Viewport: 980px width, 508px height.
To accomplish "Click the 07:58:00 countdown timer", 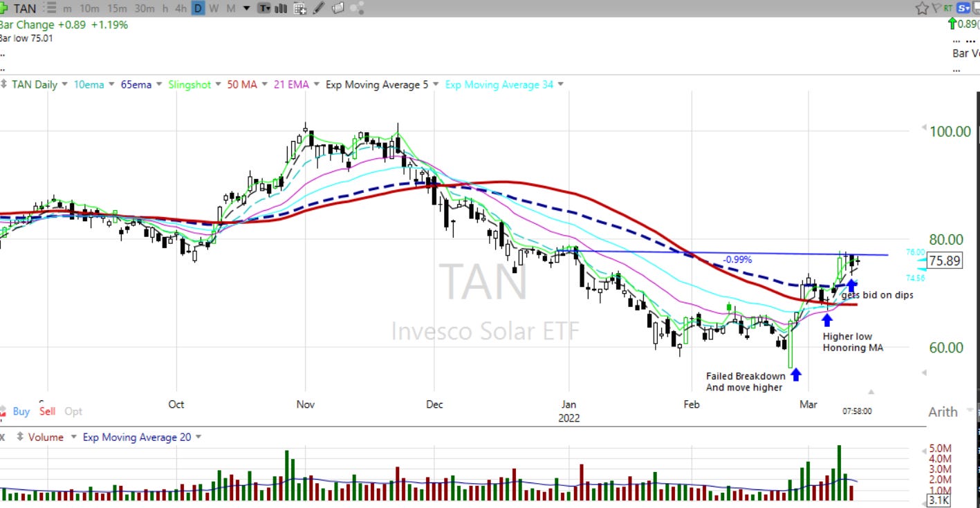I will tap(857, 411).
